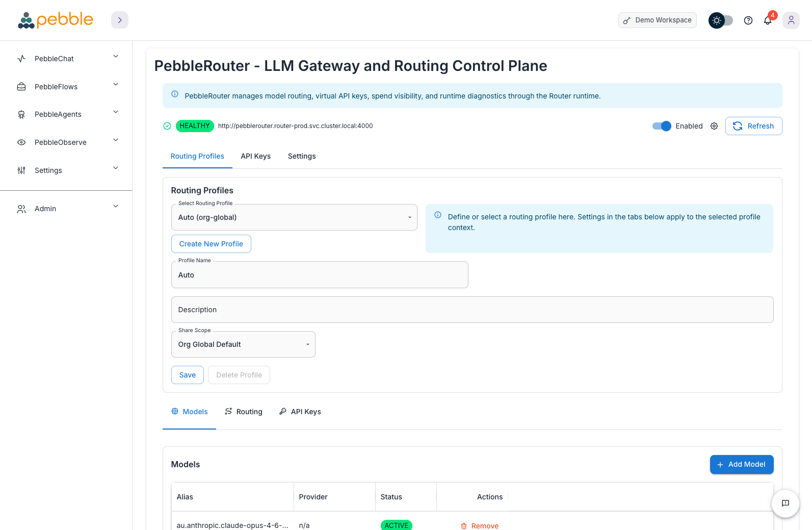The width and height of the screenshot is (812, 530).
Task: Open the notifications bell with badge
Action: point(768,20)
